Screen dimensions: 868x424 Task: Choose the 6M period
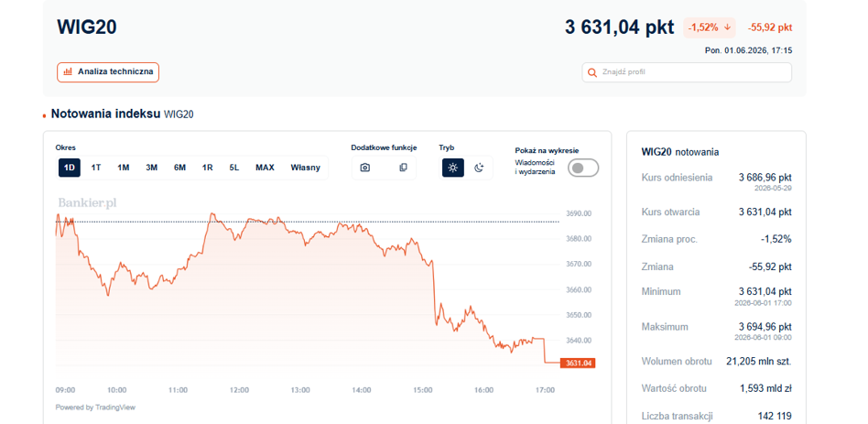179,168
